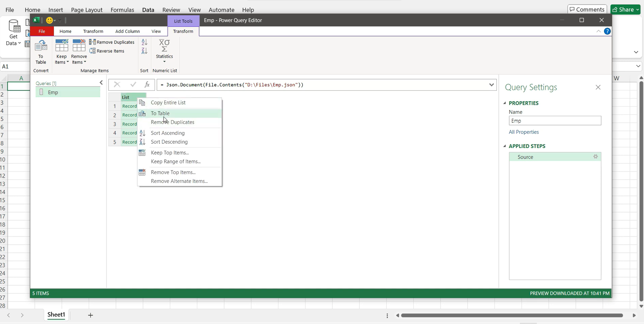The image size is (644, 324).
Task: Open the Excel Insert tab
Action: [56, 10]
